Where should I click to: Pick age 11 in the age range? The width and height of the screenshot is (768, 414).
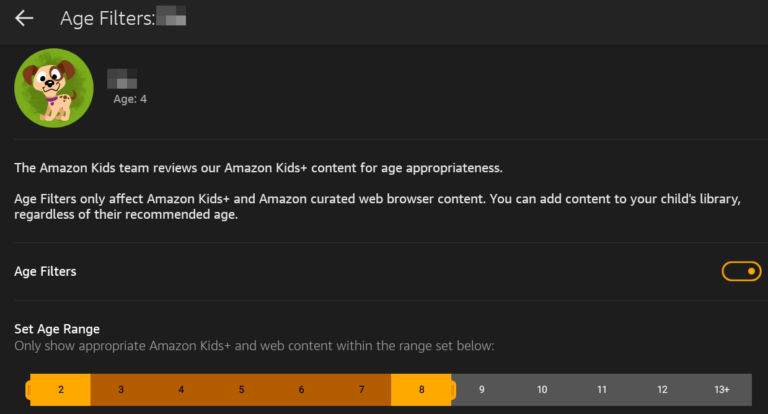click(602, 389)
